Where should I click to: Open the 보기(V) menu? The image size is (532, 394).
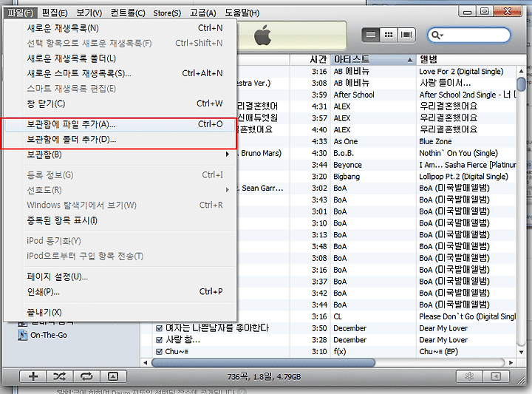click(x=89, y=13)
